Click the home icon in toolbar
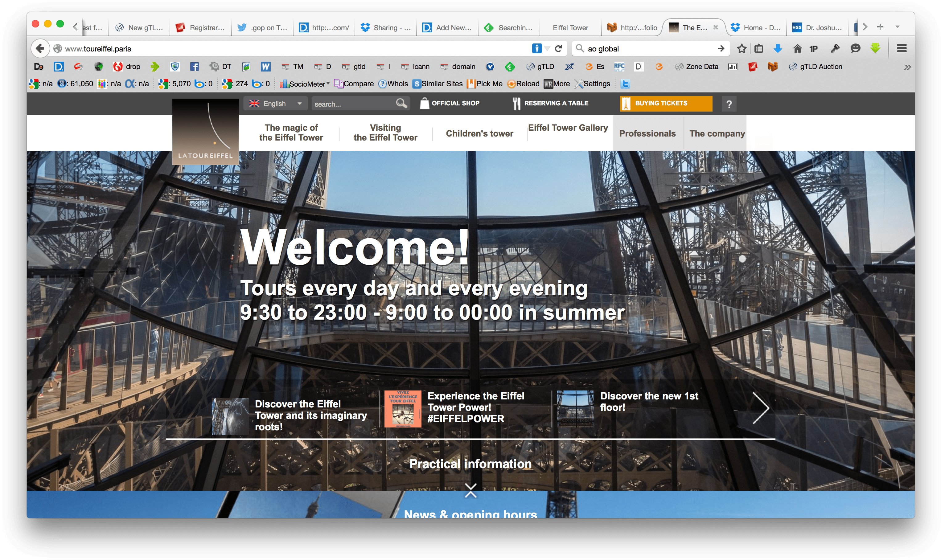The height and width of the screenshot is (560, 941). point(797,48)
